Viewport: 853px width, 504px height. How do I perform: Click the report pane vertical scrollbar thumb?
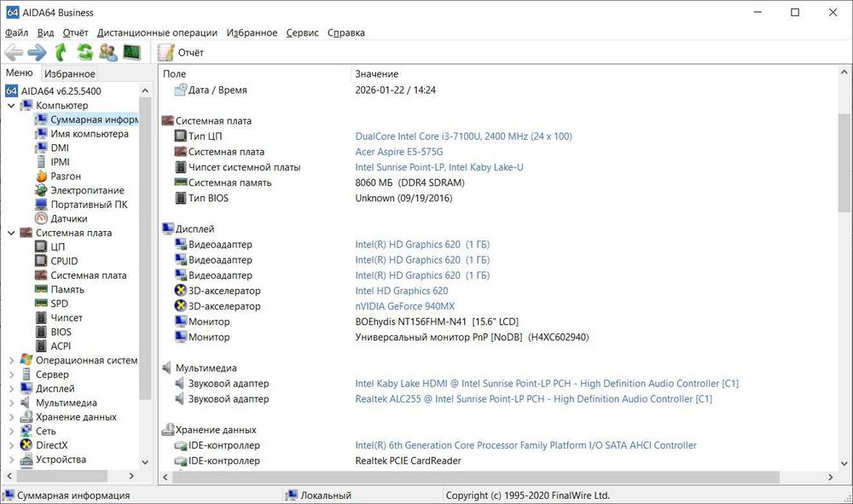tap(844, 163)
